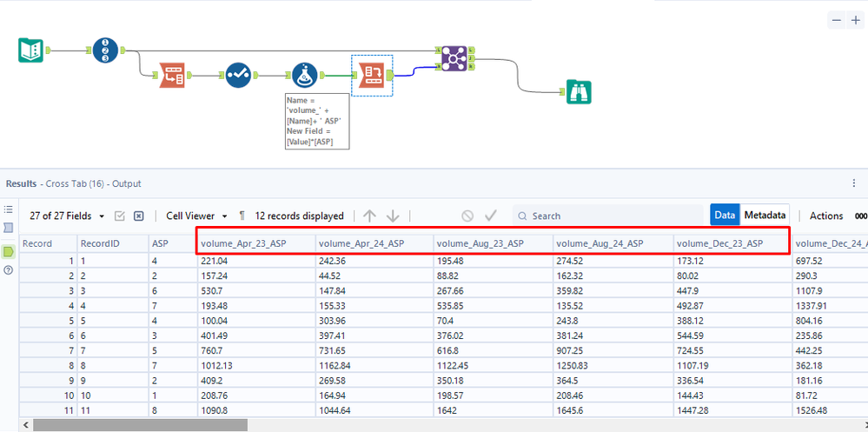Go to the next record down arrow
868x432 pixels.
click(x=393, y=216)
